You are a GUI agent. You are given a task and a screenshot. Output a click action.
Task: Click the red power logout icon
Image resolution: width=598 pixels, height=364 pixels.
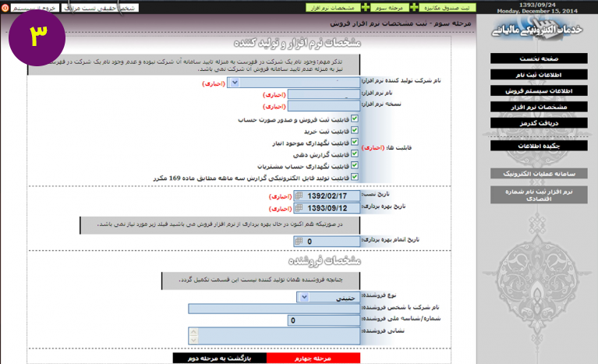[x=5, y=8]
